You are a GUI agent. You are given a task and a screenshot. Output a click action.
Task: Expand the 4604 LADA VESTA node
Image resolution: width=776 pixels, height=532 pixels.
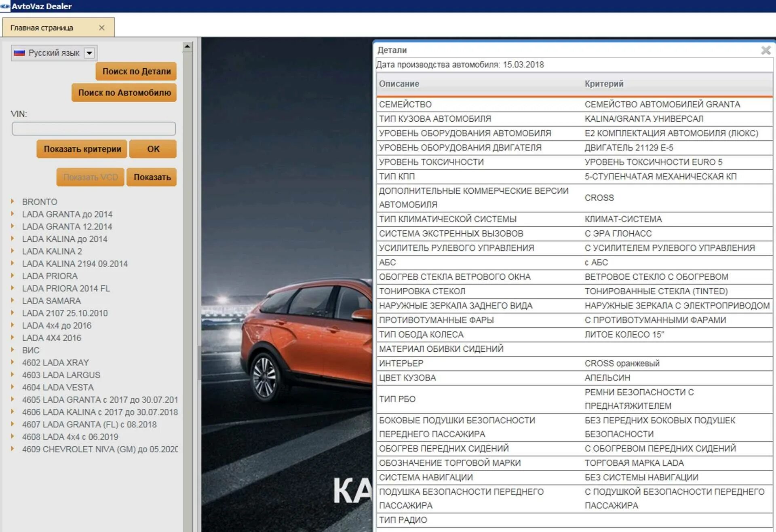pyautogui.click(x=13, y=387)
